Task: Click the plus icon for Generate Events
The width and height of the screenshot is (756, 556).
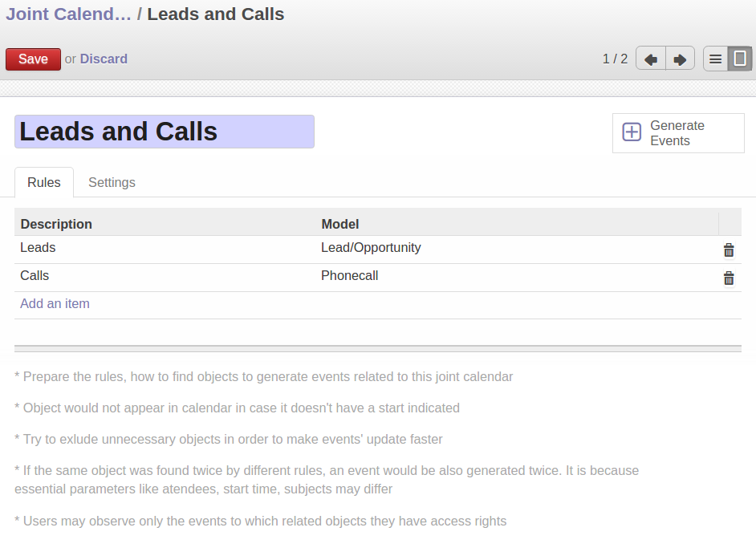Action: (632, 132)
